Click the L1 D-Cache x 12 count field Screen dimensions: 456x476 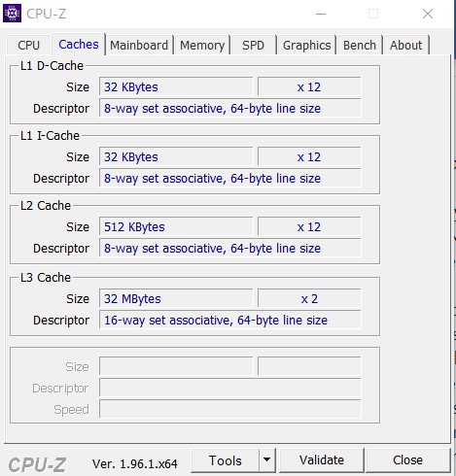[309, 86]
